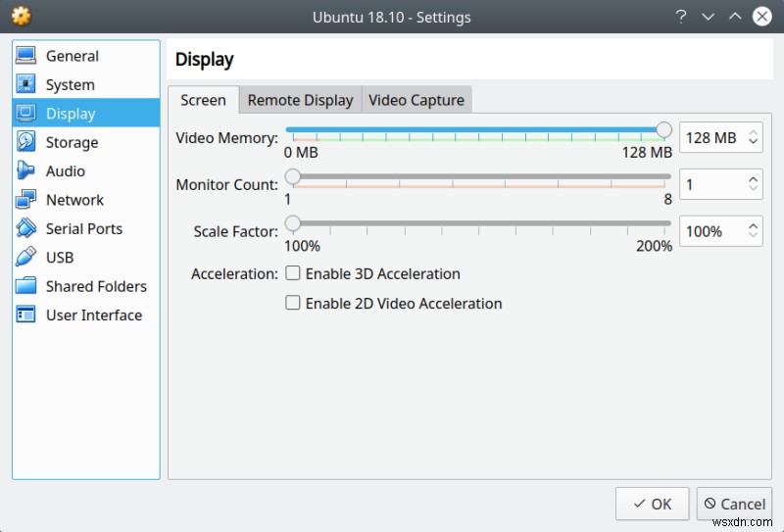
Task: Click the VirtualBox gear icon in title bar
Action: [x=21, y=17]
